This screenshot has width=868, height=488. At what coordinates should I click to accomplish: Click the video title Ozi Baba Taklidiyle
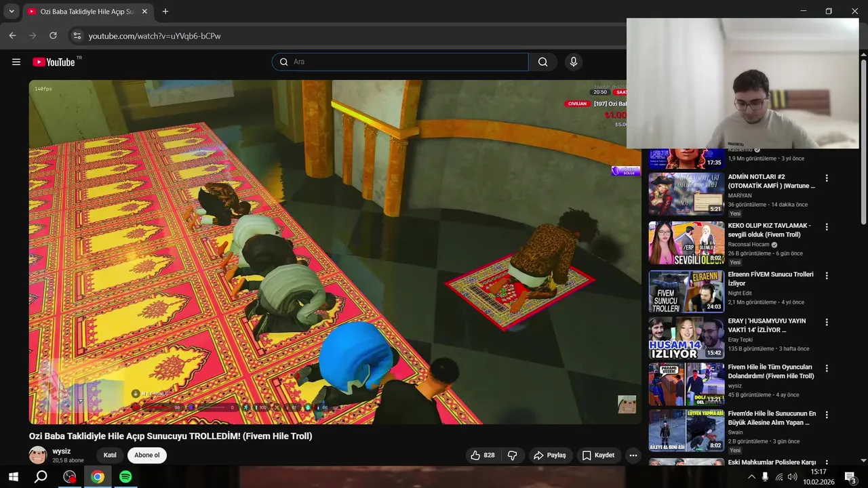170,436
